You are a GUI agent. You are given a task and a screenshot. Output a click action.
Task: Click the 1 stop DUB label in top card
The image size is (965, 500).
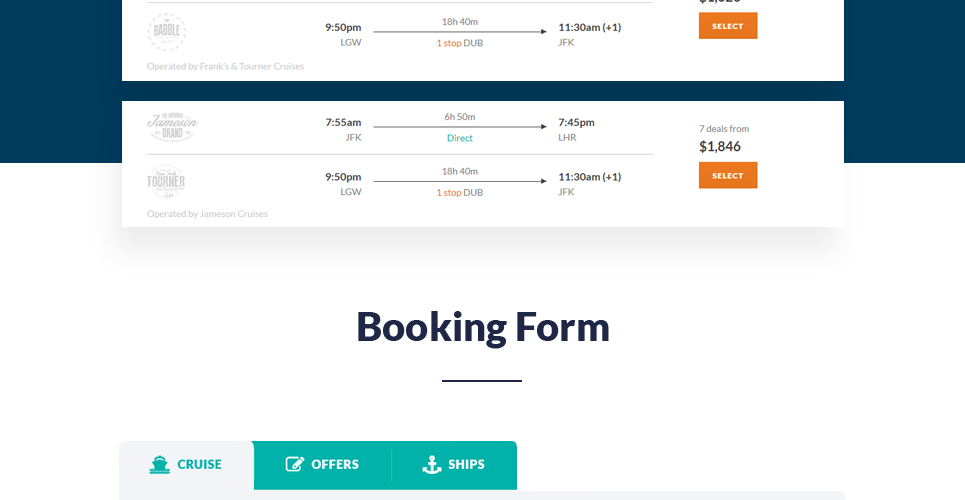point(460,43)
